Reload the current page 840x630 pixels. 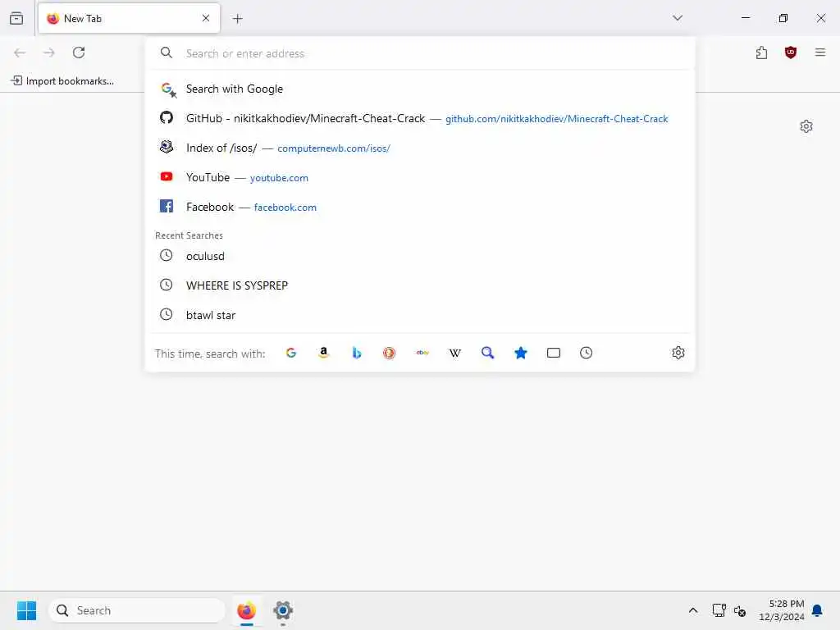(x=79, y=52)
